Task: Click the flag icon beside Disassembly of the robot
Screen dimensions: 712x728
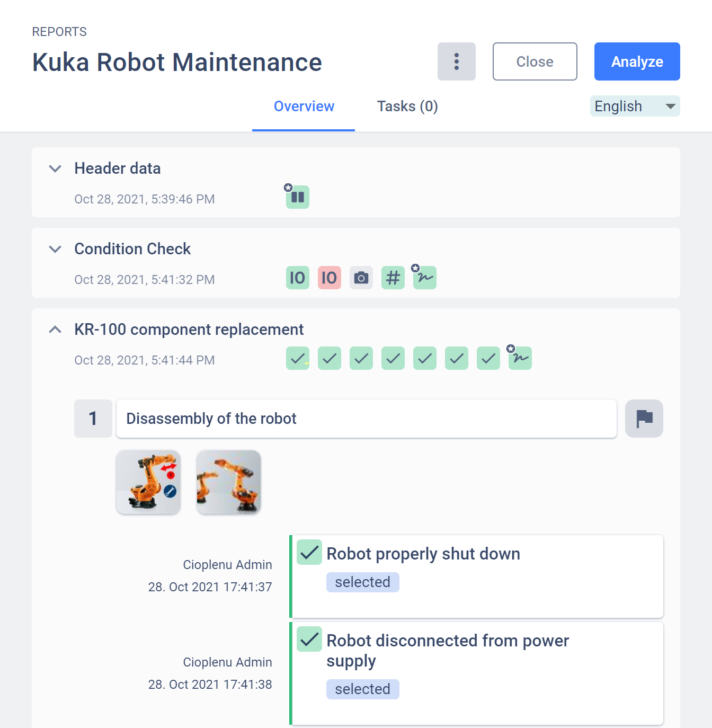Action: click(644, 419)
